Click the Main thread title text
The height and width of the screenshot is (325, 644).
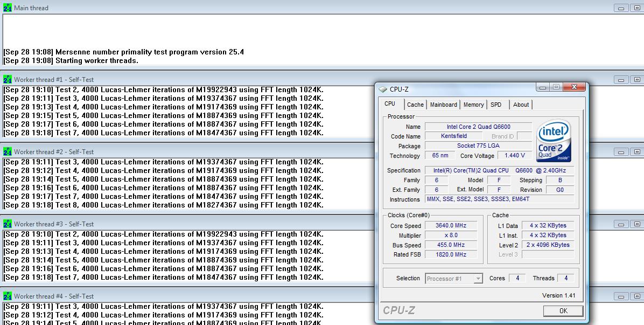31,8
